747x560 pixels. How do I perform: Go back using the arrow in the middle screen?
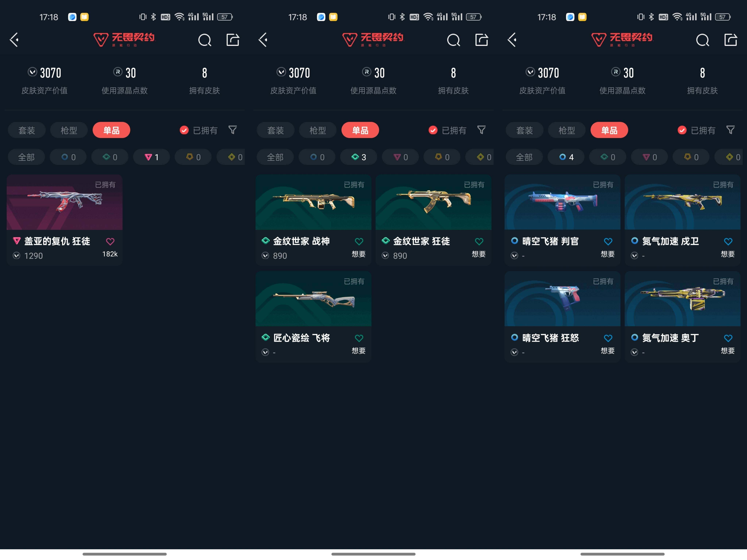coord(263,40)
